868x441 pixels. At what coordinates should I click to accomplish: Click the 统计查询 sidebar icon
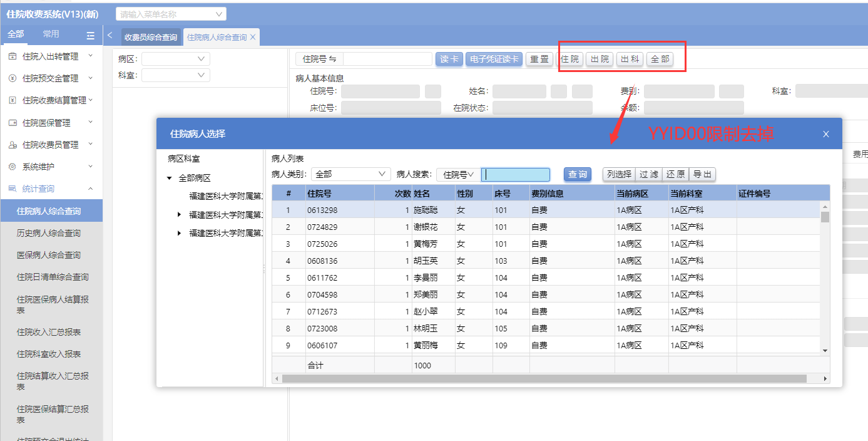13,189
